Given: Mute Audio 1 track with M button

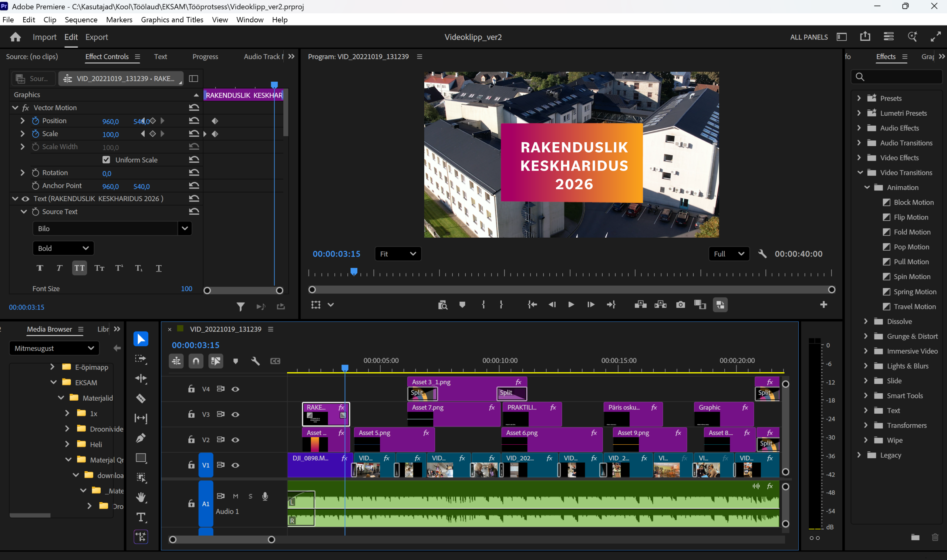Looking at the screenshot, I should pos(235,496).
